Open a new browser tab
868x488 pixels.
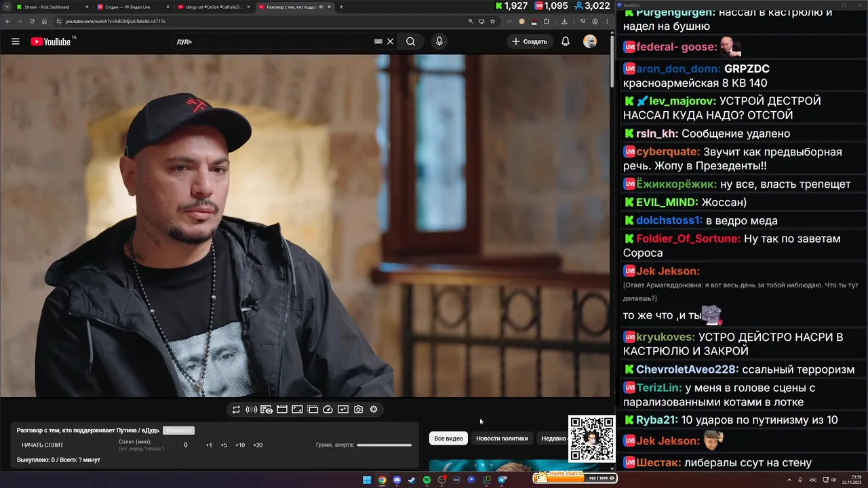(341, 7)
